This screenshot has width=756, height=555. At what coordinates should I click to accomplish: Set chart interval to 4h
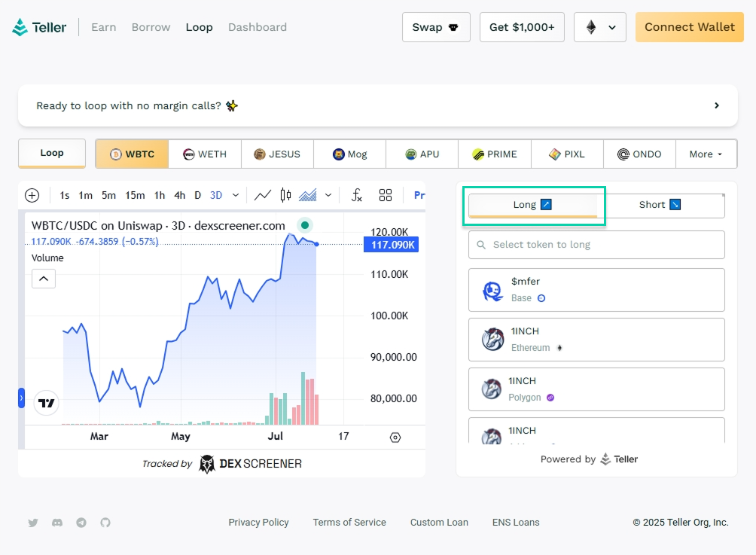click(180, 195)
